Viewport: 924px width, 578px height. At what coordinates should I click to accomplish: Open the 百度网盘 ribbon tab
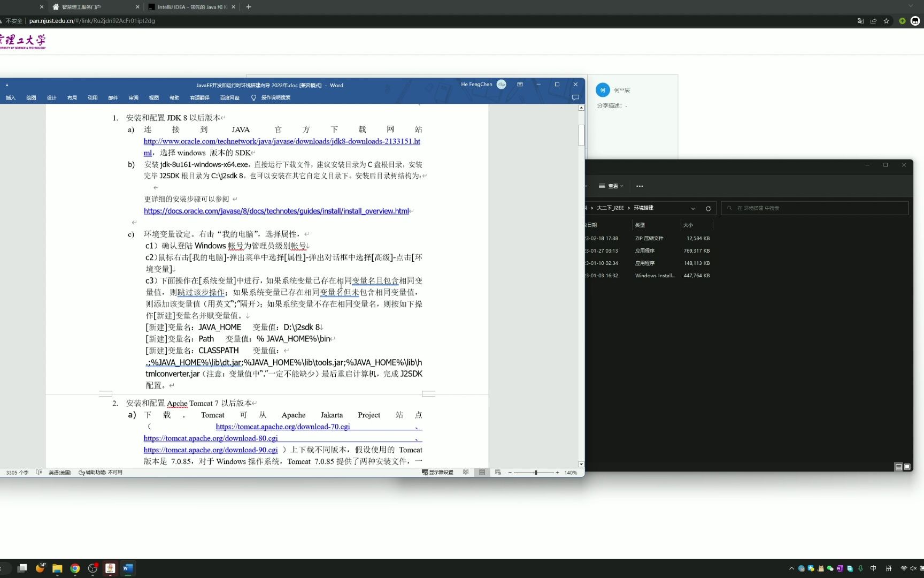(x=230, y=98)
